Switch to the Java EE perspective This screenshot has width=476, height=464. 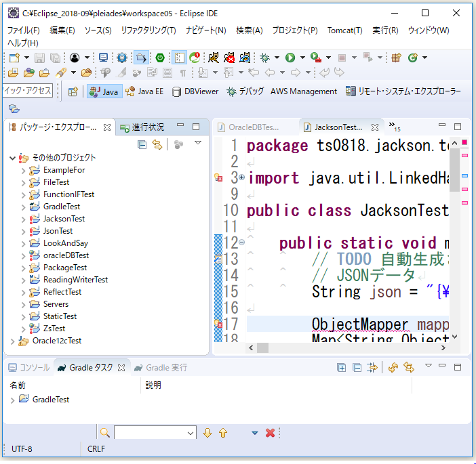(x=145, y=91)
